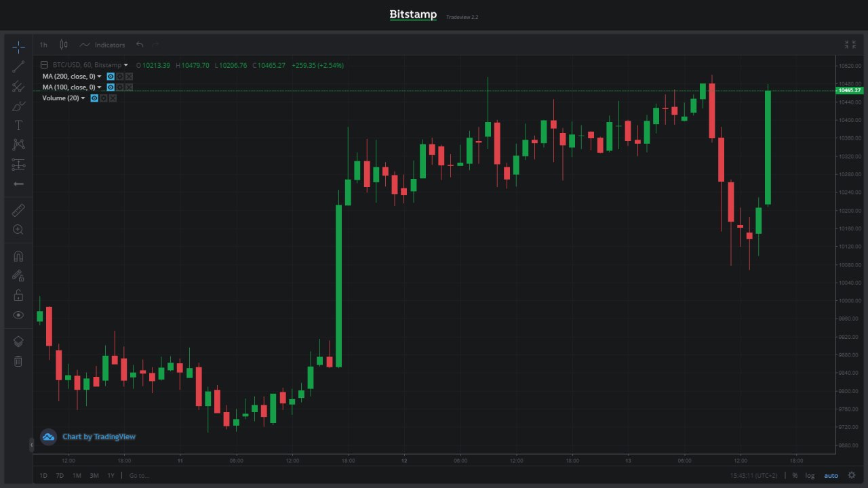Open the 1h interval dropdown

43,45
